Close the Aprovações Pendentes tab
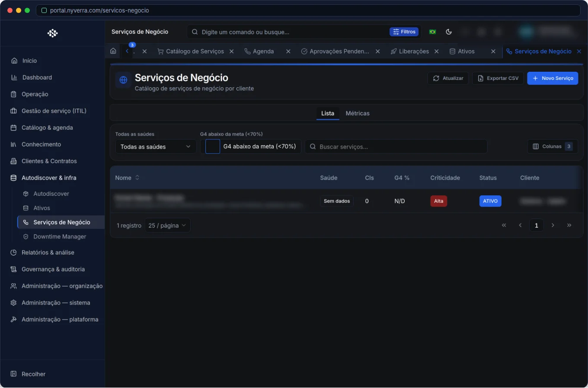588x388 pixels. point(378,51)
